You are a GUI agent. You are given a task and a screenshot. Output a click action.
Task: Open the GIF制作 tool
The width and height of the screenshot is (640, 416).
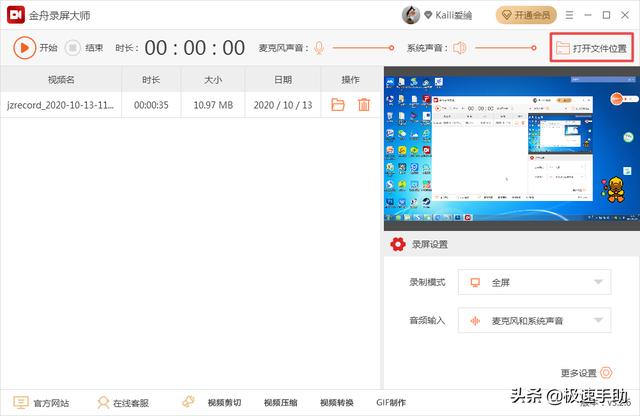tap(391, 403)
